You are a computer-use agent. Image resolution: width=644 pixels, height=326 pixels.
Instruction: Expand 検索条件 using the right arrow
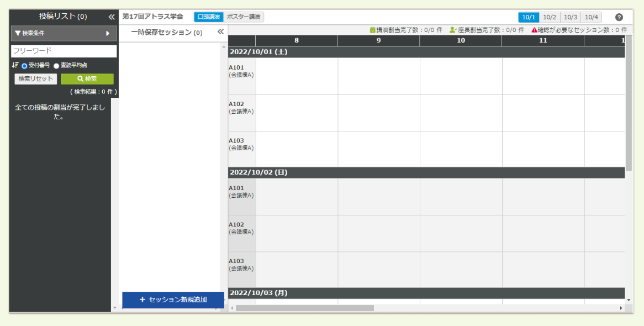[x=108, y=33]
